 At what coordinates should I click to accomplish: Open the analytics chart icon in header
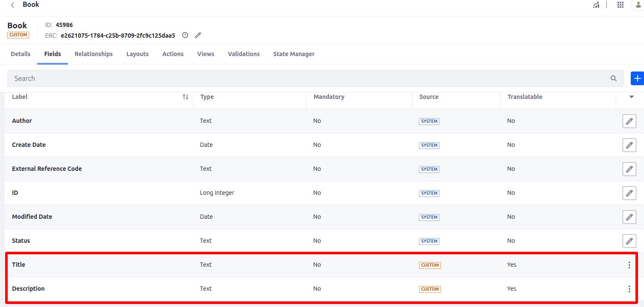(x=596, y=5)
